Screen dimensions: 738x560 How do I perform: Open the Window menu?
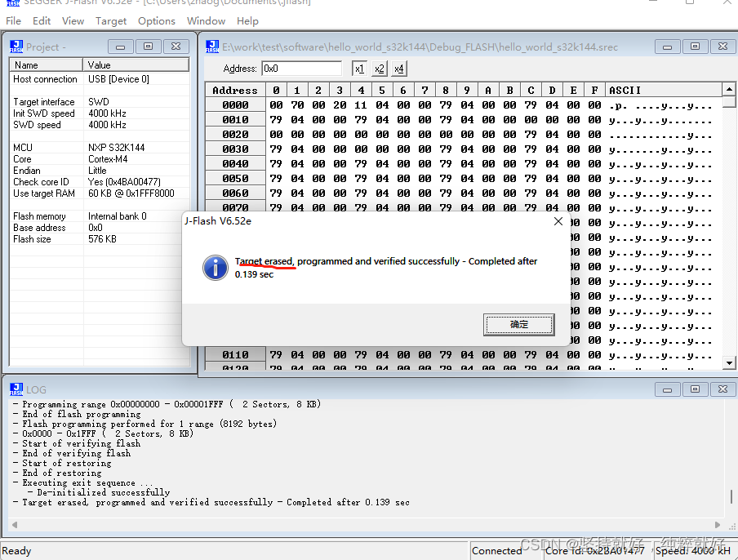(207, 21)
